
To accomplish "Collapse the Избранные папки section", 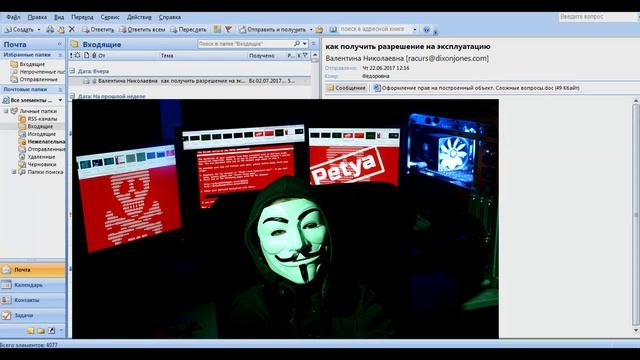I will (x=60, y=55).
